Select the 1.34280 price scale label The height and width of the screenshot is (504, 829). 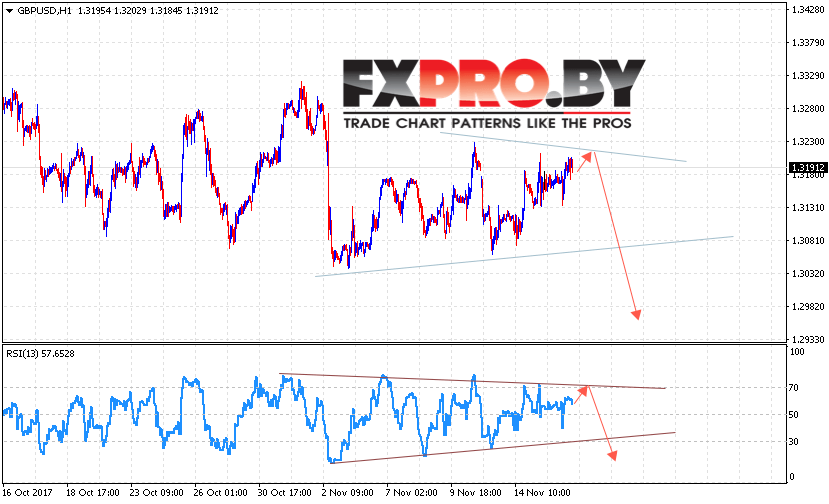(x=808, y=10)
